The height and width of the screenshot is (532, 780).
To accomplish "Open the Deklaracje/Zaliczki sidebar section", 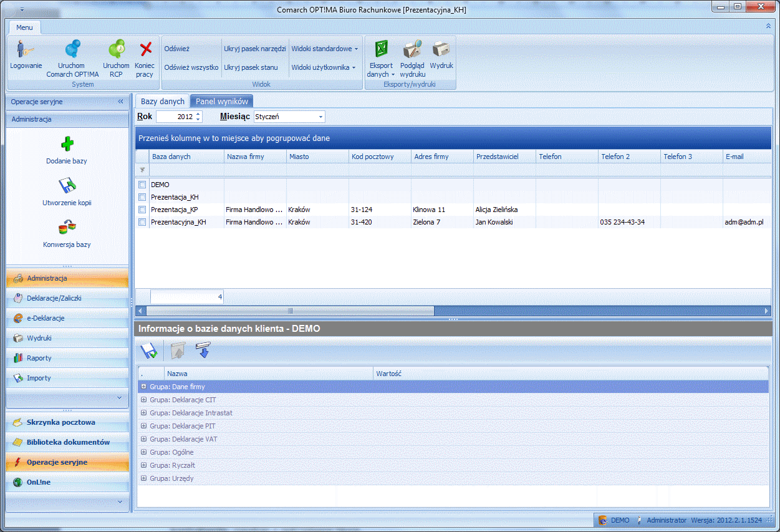I will click(x=54, y=298).
